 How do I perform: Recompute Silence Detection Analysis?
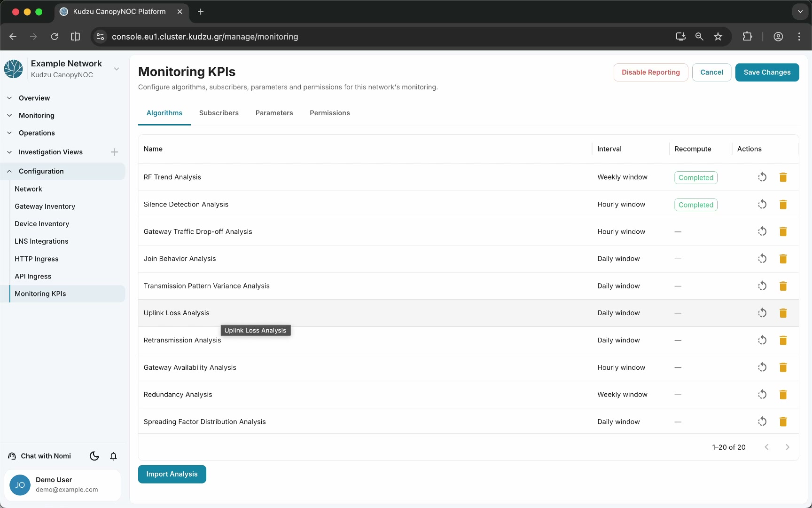coord(762,205)
